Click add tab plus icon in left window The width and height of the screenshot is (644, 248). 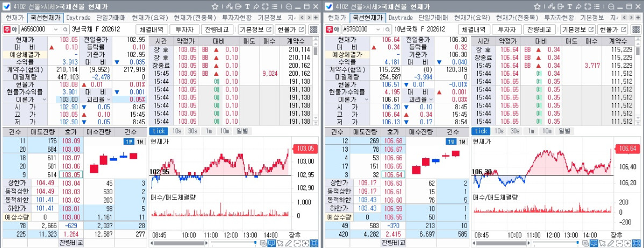pyautogui.click(x=316, y=18)
